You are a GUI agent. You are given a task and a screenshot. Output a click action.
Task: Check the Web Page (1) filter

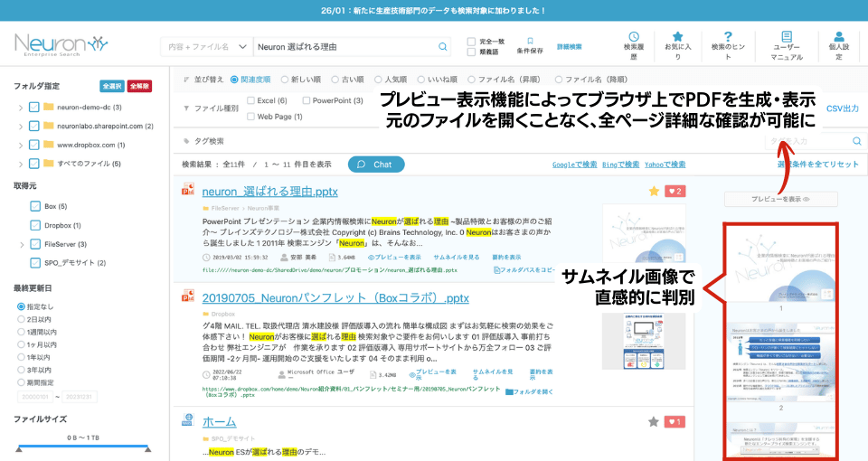click(250, 117)
